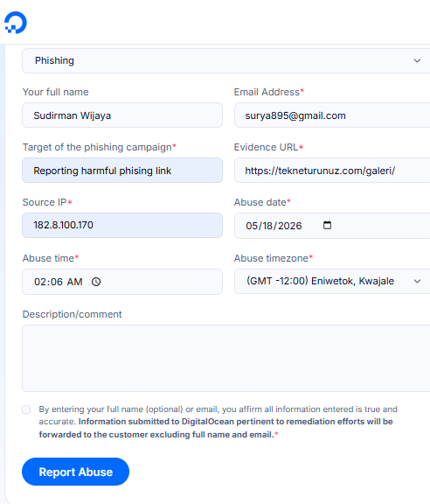Click the chevron on the Phishing dropdown
Viewport: 430px width, 504px height.
tap(417, 60)
